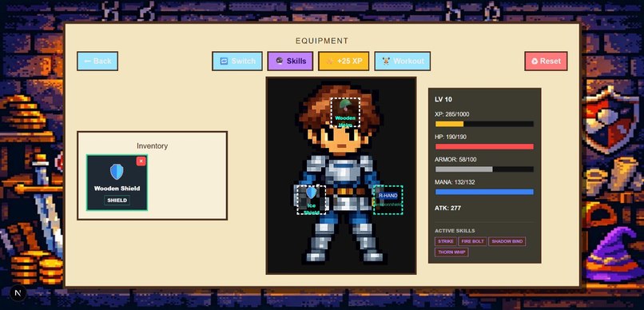Select the Wooden Shield inventory card

117,183
